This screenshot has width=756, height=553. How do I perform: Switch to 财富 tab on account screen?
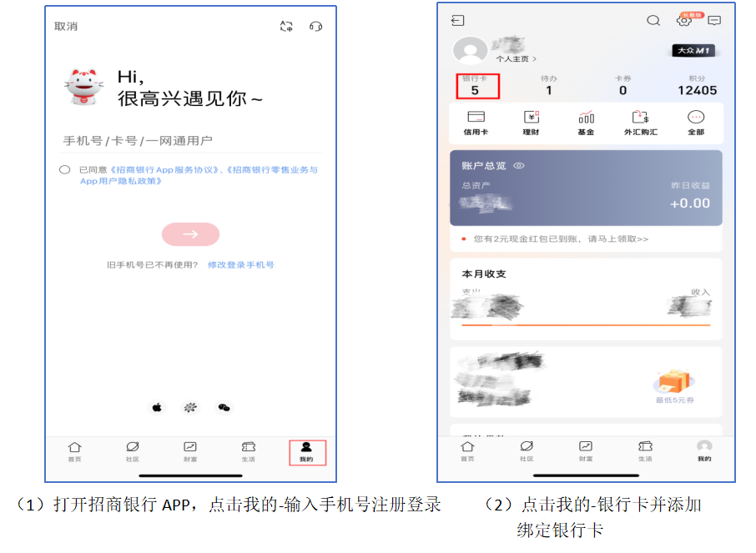click(x=585, y=450)
